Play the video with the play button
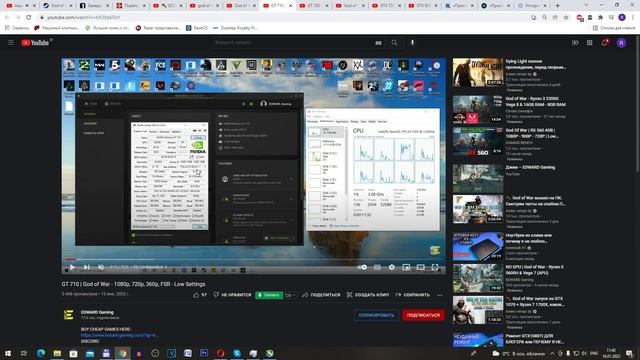 [x=72, y=267]
